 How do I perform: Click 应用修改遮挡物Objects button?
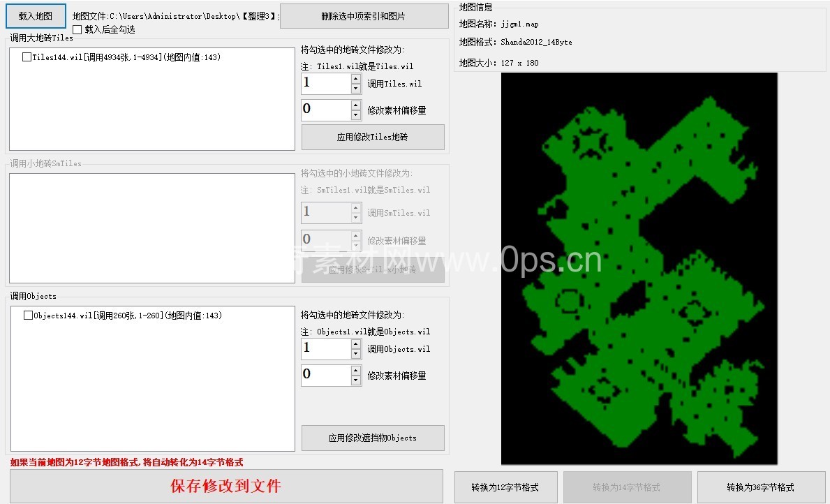372,438
